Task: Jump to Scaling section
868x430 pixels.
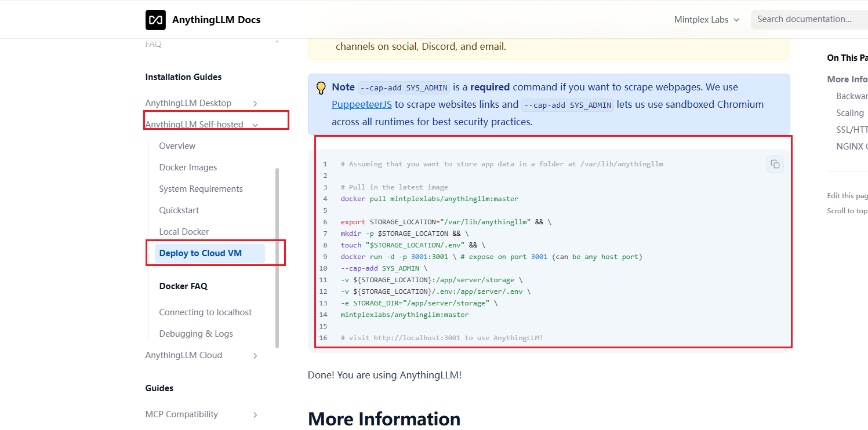Action: [x=850, y=113]
